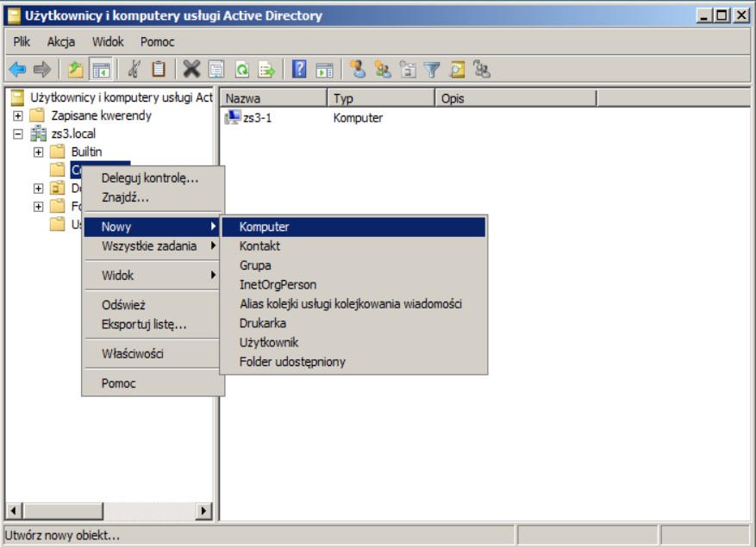Viewport: 756px width, 547px height.
Task: Sort by the Nazwa column header
Action: 272,98
